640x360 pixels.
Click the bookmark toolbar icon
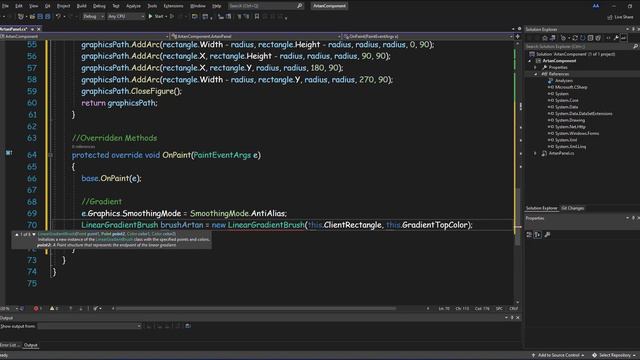(257, 17)
